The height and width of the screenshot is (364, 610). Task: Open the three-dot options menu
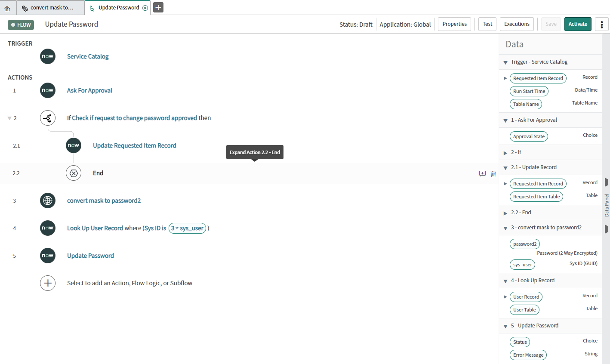(601, 24)
